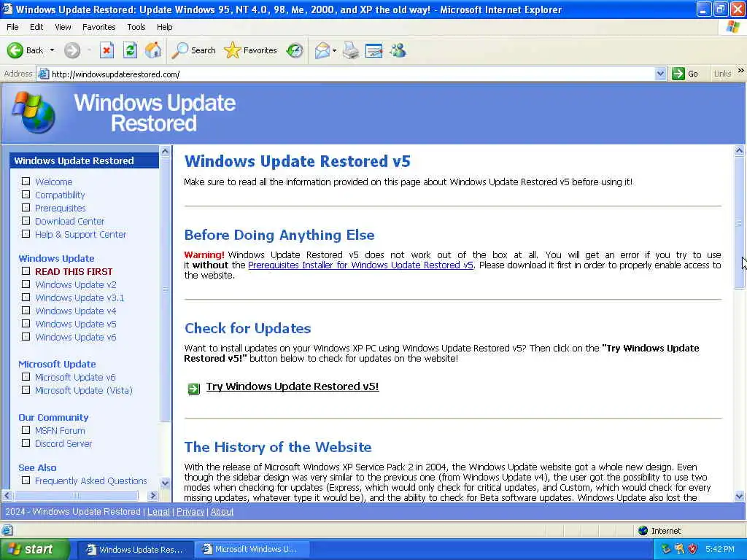747x560 pixels.
Task: Click page icon in address bar
Action: click(x=43, y=74)
